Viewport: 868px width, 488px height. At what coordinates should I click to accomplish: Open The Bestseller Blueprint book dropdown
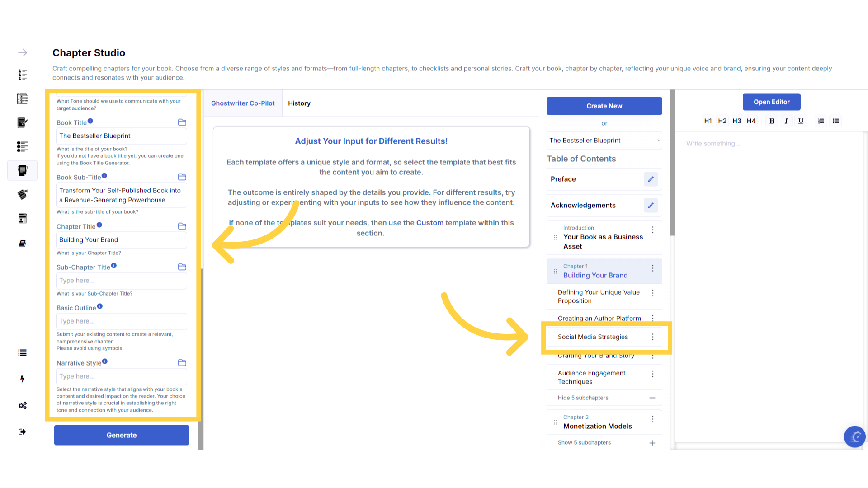(x=604, y=141)
